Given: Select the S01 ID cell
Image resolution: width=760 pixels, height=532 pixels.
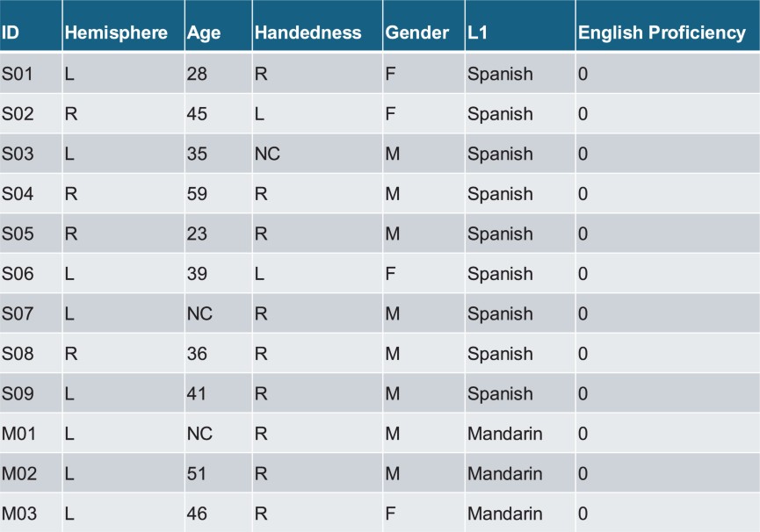Looking at the screenshot, I should 18,74.
